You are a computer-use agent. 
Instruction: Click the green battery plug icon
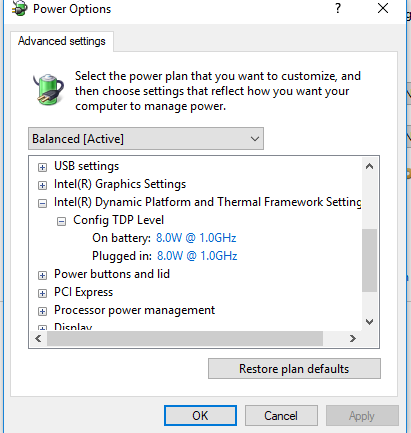49,89
